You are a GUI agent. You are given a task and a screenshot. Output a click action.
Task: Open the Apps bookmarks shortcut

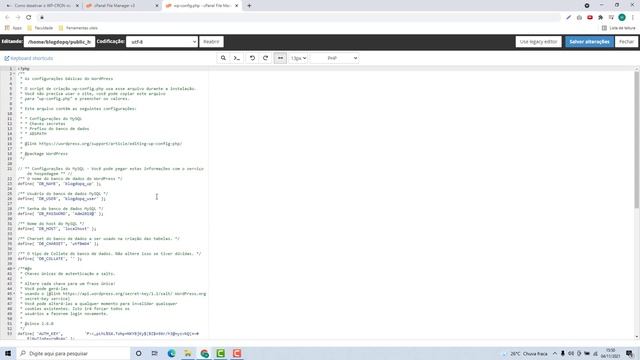13,28
